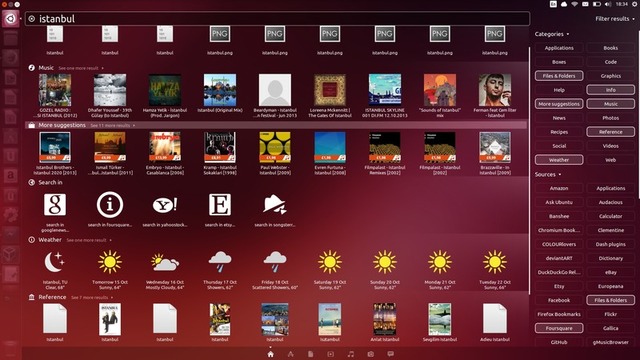The height and width of the screenshot is (360, 640).
Task: Open the Hamza Yetik - Istanbul album cover
Action: coord(165,90)
